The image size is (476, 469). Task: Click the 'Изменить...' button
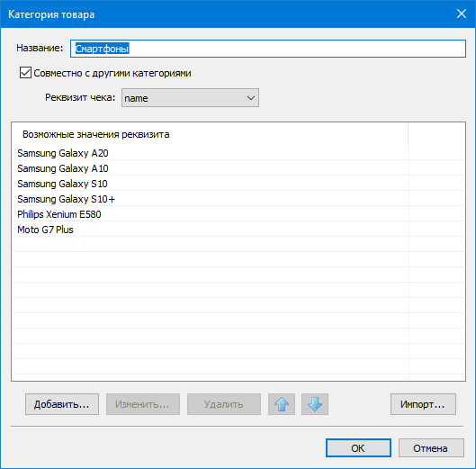[143, 404]
